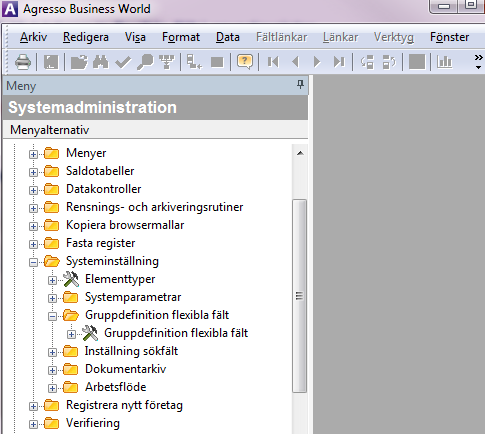485x434 pixels.
Task: Go to first record arrow
Action: click(x=273, y=62)
